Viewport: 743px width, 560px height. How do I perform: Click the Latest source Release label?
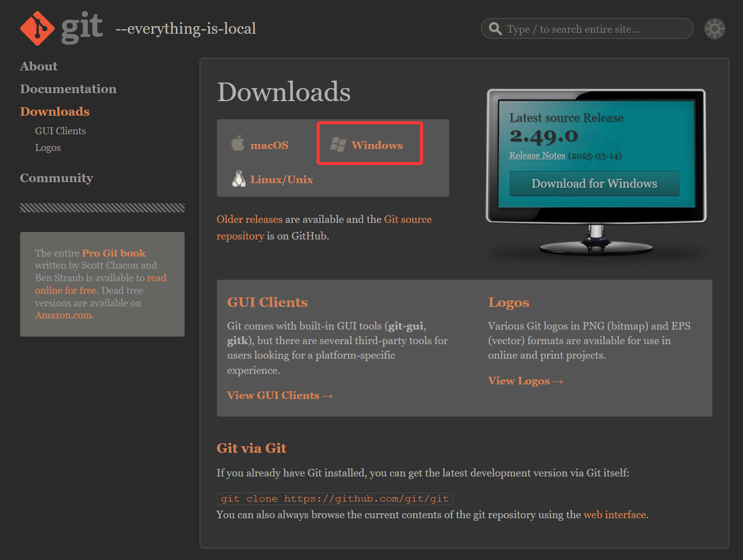[x=566, y=118]
